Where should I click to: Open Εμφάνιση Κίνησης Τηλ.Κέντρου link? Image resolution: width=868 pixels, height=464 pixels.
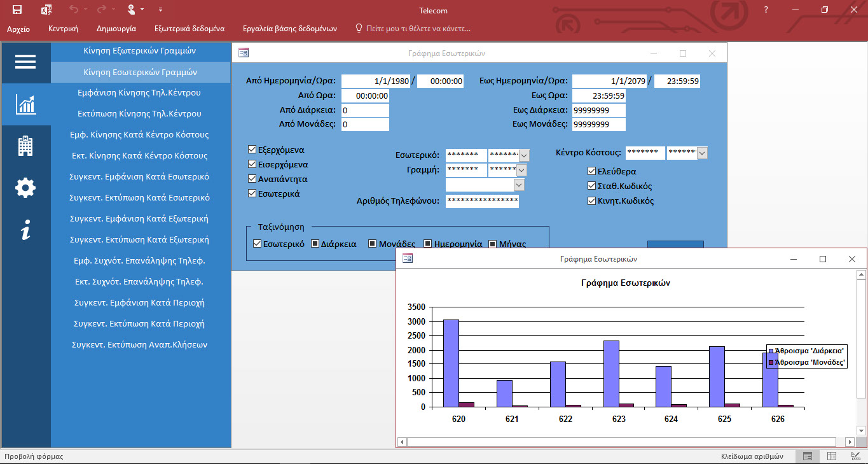point(139,93)
